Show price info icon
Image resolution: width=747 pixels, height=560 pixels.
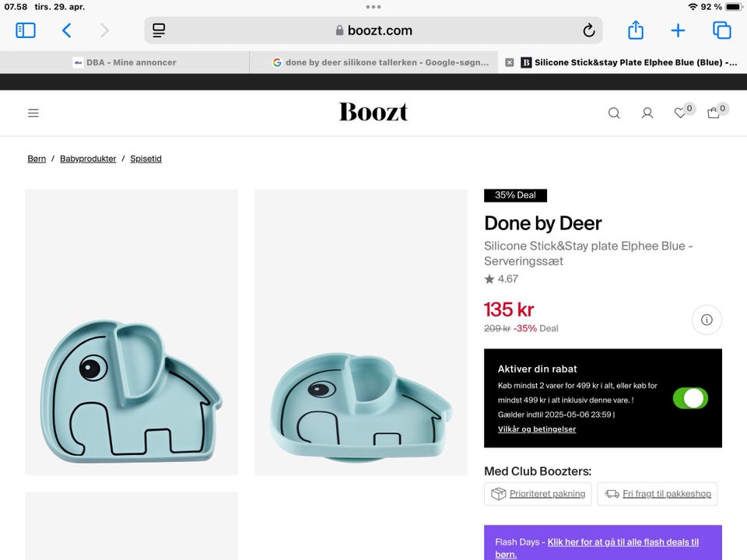(707, 320)
